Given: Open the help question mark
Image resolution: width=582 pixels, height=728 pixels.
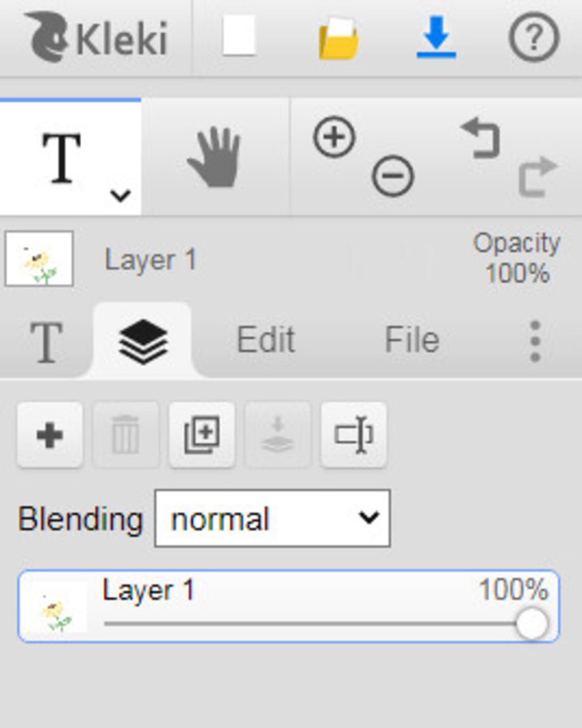Looking at the screenshot, I should coord(533,38).
